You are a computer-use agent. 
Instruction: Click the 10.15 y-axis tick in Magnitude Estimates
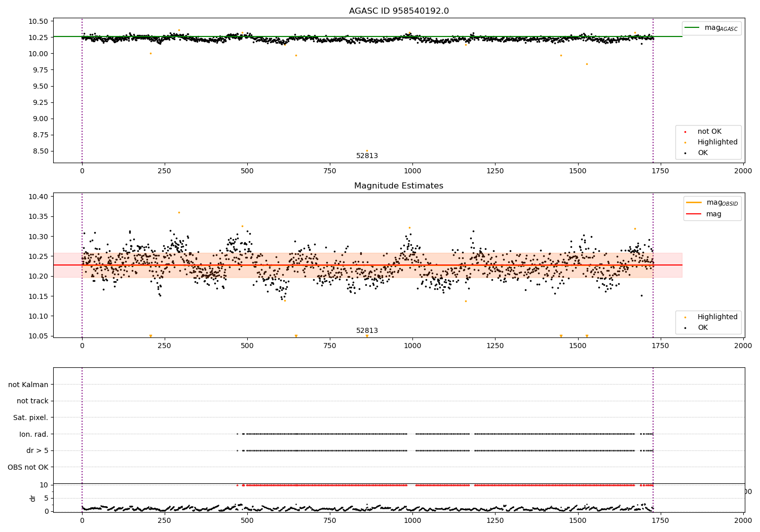[x=38, y=296]
